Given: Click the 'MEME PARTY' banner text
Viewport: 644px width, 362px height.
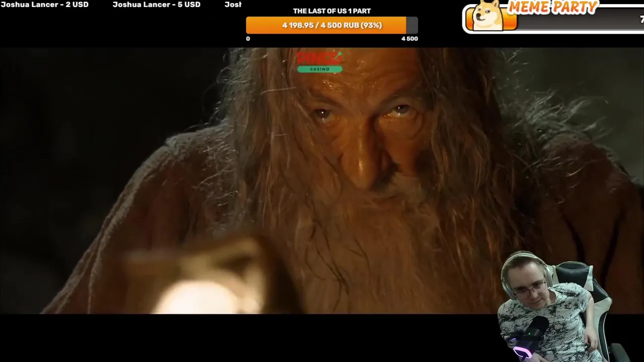Looking at the screenshot, I should pos(552,7).
